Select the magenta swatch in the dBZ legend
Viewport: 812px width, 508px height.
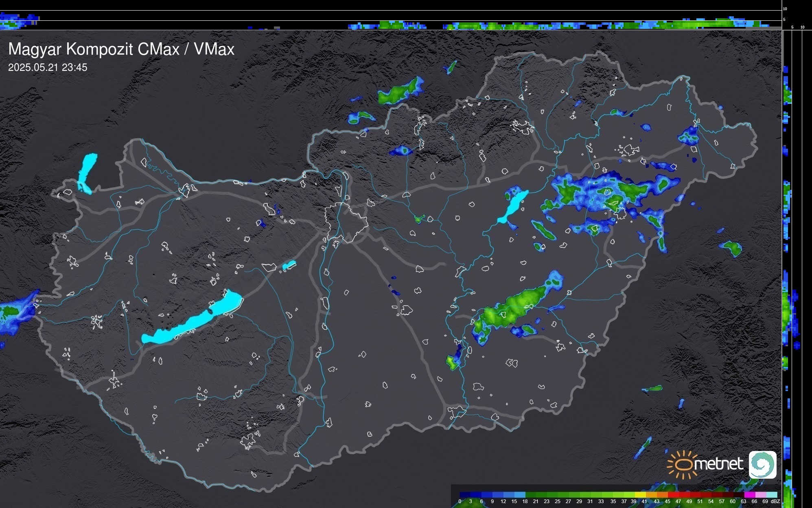click(750, 495)
